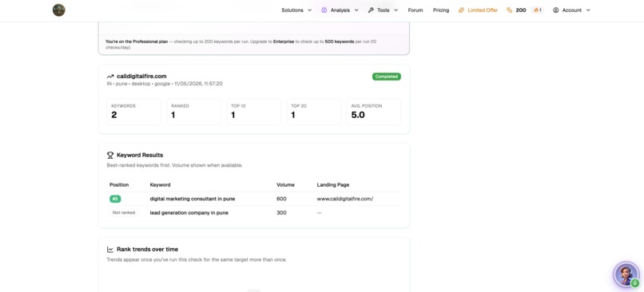Click the 300 volume value

[x=281, y=213]
